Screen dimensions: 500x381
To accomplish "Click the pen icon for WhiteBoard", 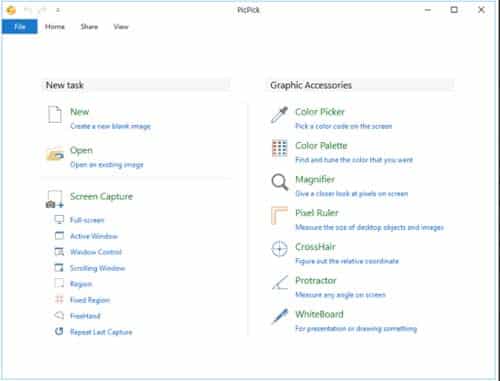I will click(280, 316).
